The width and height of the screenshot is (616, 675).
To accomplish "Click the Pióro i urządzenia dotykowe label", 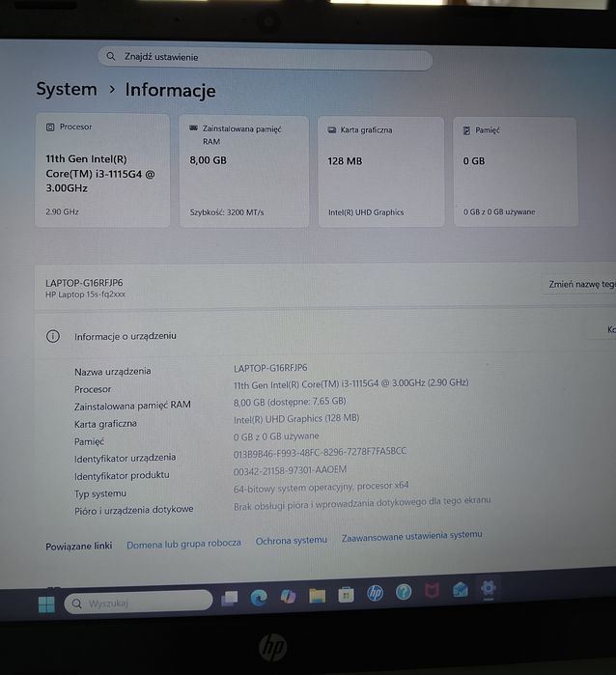I will click(134, 510).
